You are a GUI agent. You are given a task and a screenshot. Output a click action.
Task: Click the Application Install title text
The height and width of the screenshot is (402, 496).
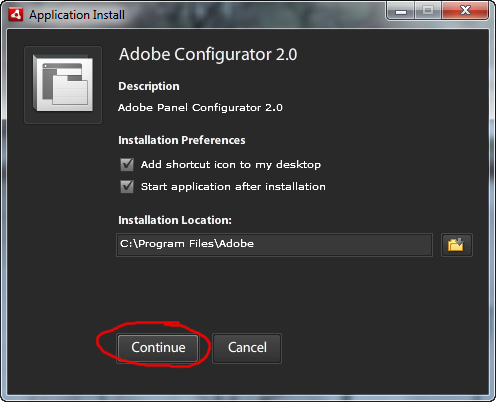pyautogui.click(x=77, y=15)
